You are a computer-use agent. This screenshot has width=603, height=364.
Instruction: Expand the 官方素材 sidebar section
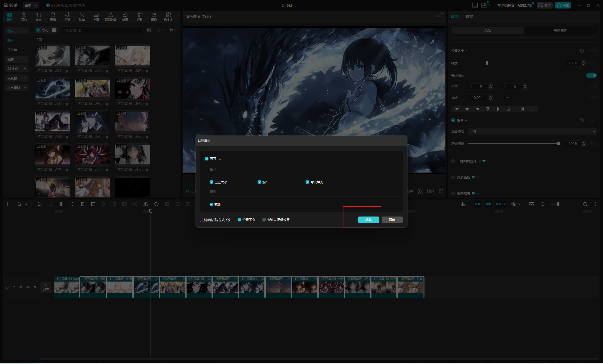click(x=16, y=88)
